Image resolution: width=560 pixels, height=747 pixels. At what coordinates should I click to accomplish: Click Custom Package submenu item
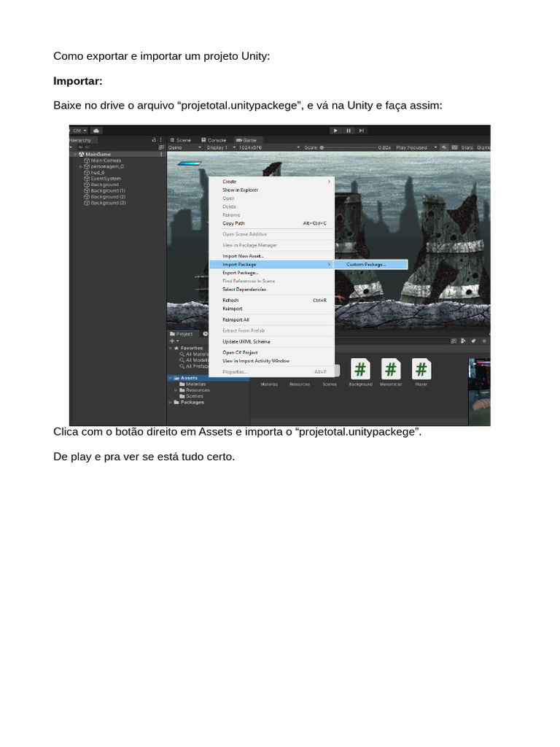(x=371, y=264)
